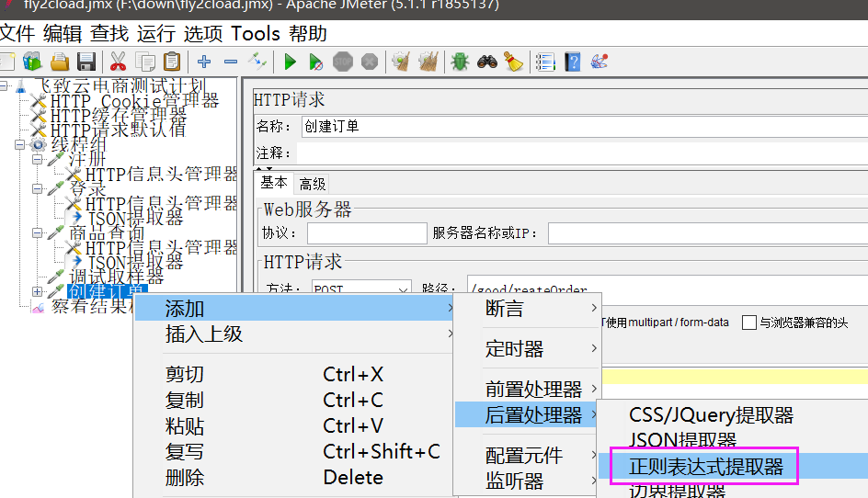Open the 监听器 submenu
Screen dimensions: 868x498
click(x=528, y=481)
